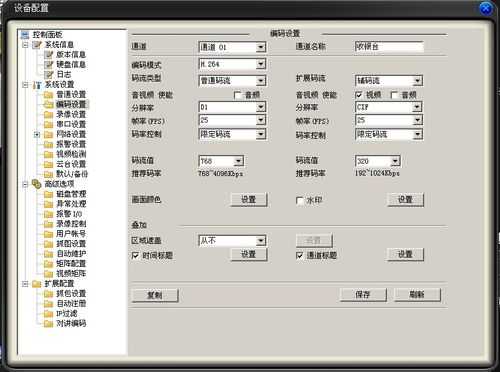Screen dimensions: 500x372
Task: Enable the 水印 watermark checkbox
Action: [x=299, y=201]
